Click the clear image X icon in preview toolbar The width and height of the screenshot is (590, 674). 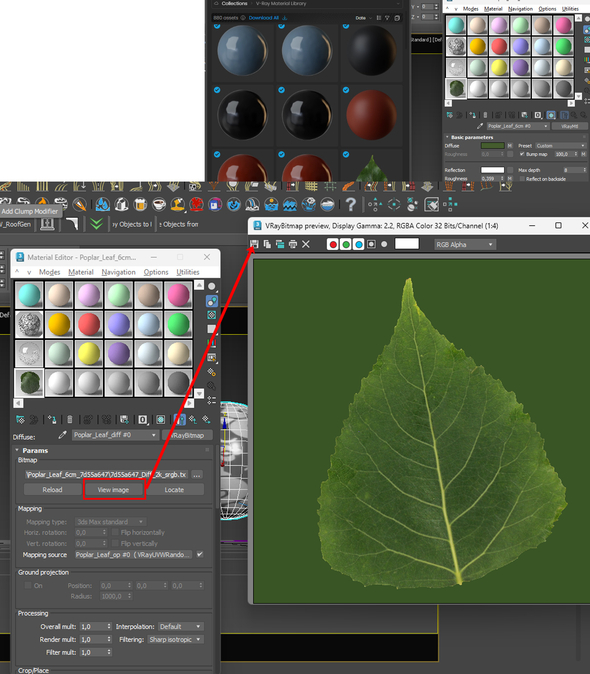[306, 244]
